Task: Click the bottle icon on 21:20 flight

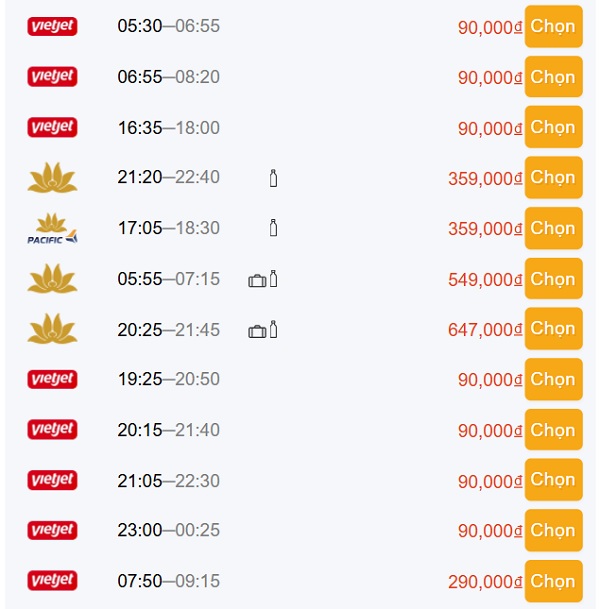Action: [x=273, y=178]
